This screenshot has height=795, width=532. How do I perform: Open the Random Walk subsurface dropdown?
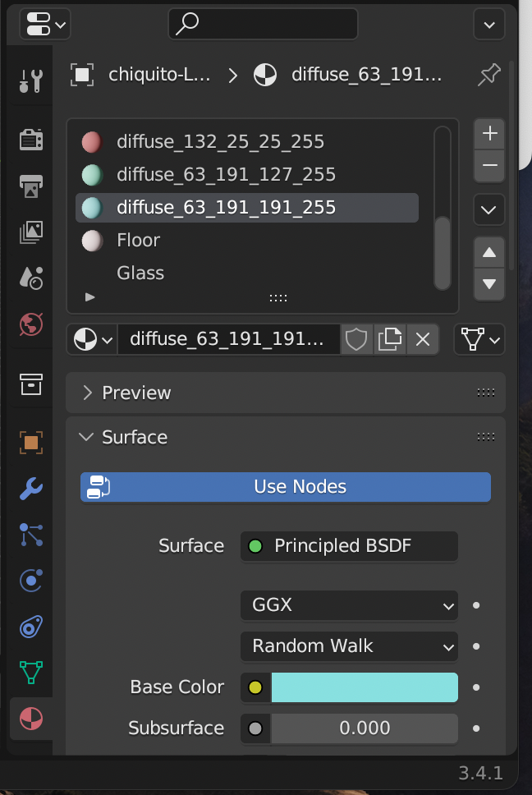pyautogui.click(x=349, y=646)
